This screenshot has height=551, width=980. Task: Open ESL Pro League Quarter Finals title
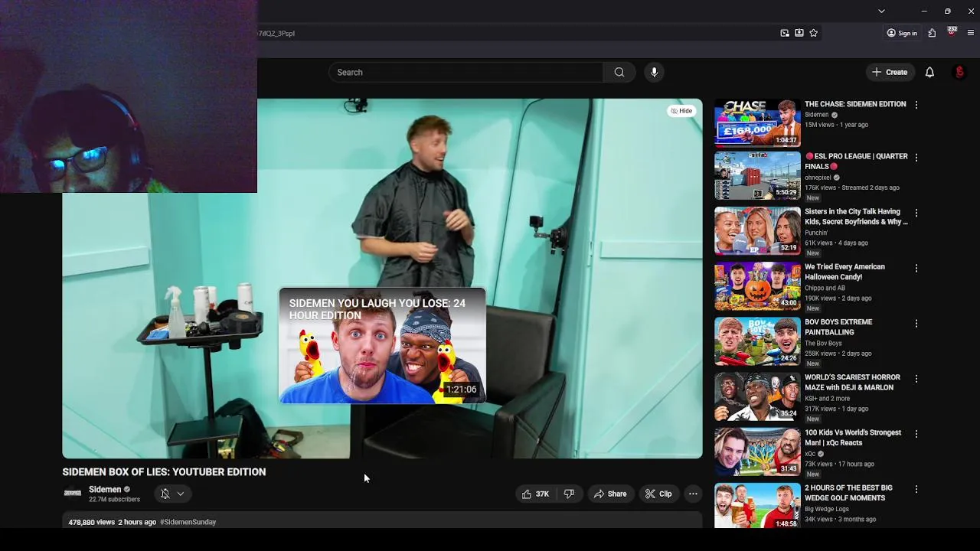coord(856,161)
